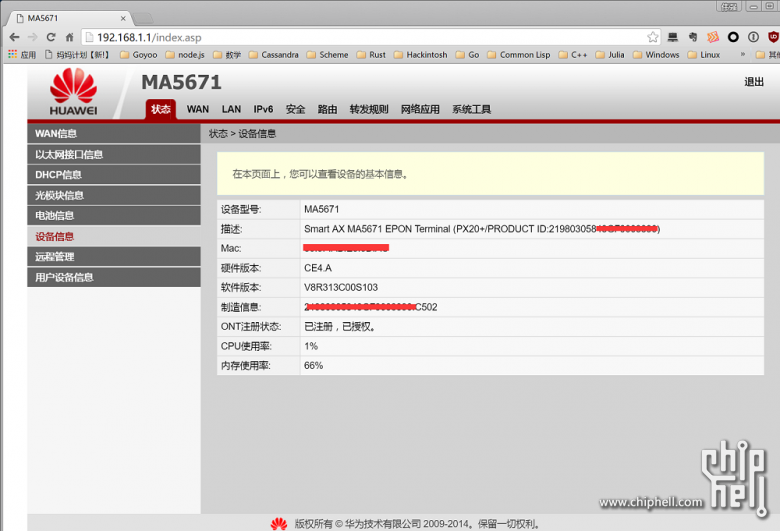Open the browser home page
Image resolution: width=780 pixels, height=531 pixels.
70,37
